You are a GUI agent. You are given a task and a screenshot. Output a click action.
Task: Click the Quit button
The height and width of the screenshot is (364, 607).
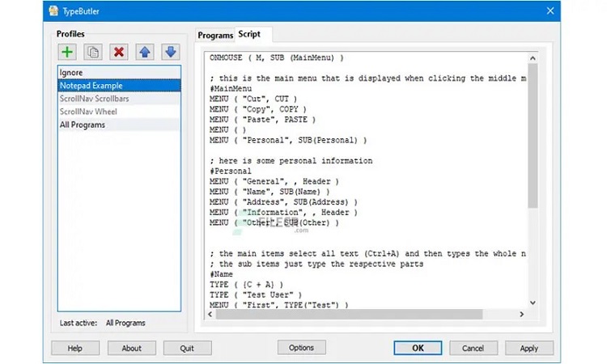(187, 349)
